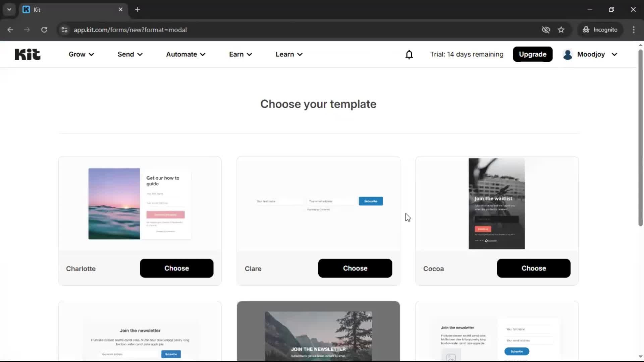Open the Earn navigation menu
Image resolution: width=644 pixels, height=362 pixels.
pos(240,54)
